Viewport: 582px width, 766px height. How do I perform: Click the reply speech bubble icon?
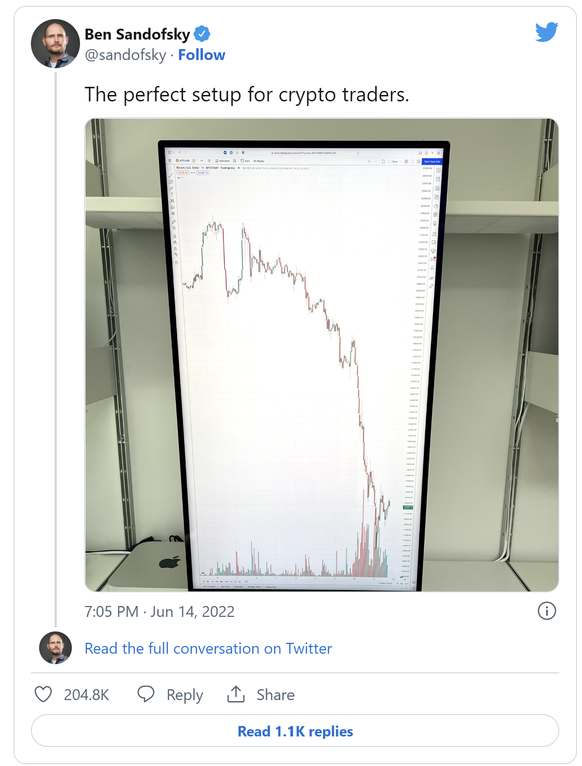tap(146, 694)
